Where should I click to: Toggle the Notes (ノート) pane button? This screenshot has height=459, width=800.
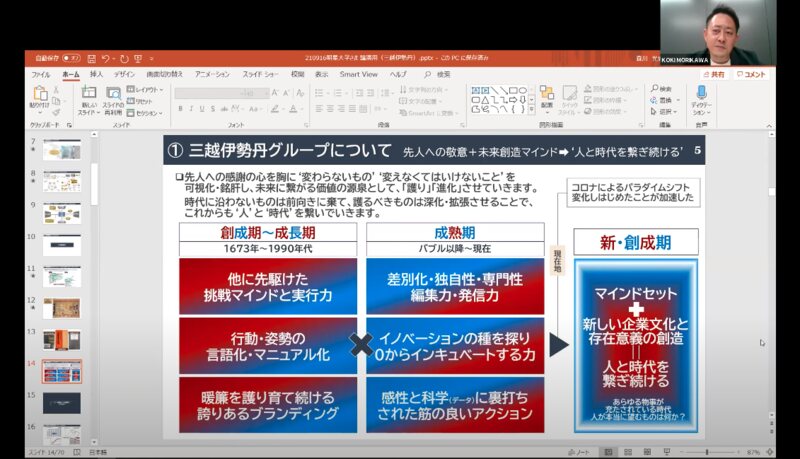click(x=579, y=452)
